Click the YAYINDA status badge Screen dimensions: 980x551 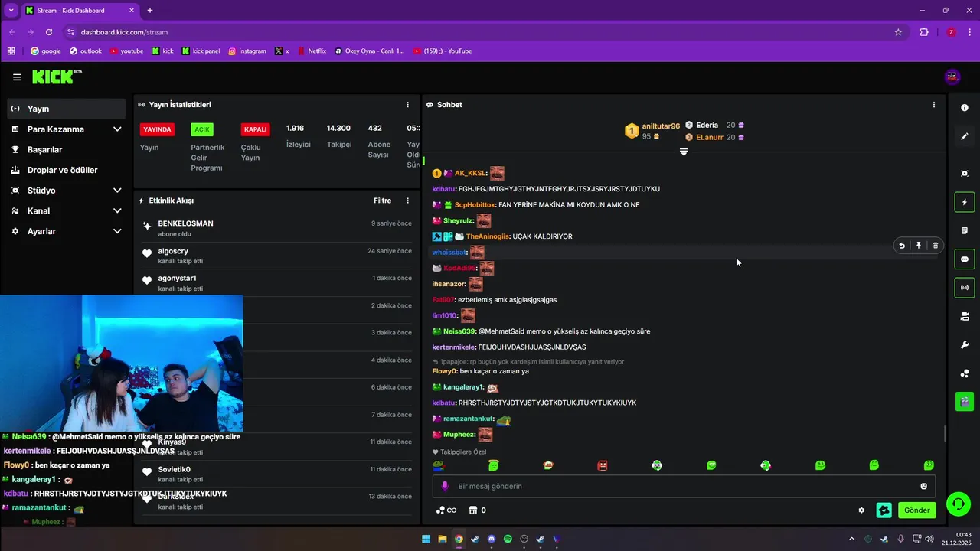(157, 129)
